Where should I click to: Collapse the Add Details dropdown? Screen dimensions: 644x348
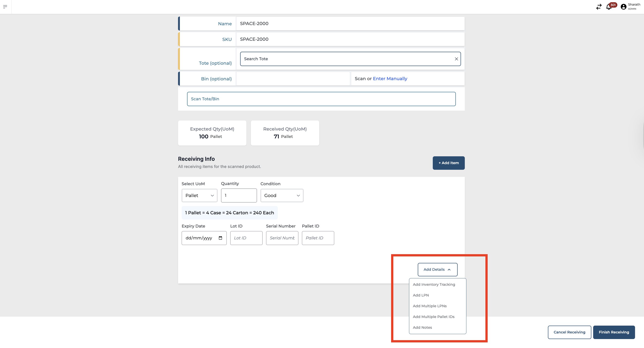(437, 269)
